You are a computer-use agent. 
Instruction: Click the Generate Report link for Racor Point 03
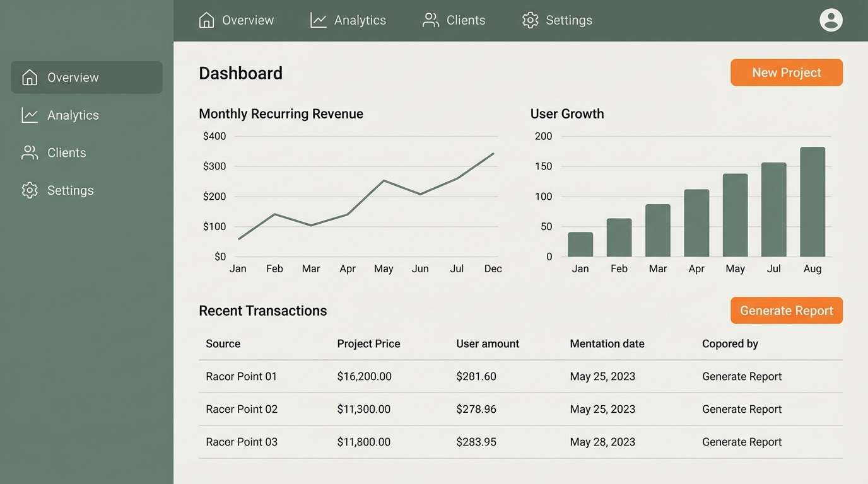tap(742, 441)
